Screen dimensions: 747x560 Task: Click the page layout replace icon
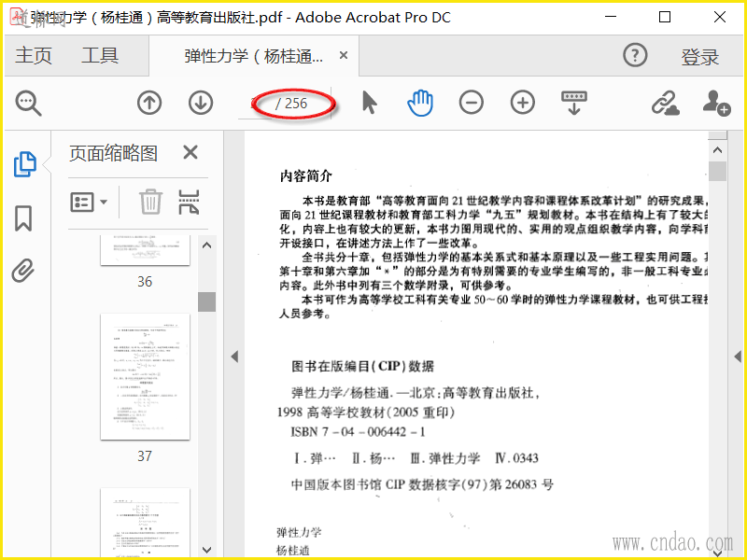pos(189,202)
